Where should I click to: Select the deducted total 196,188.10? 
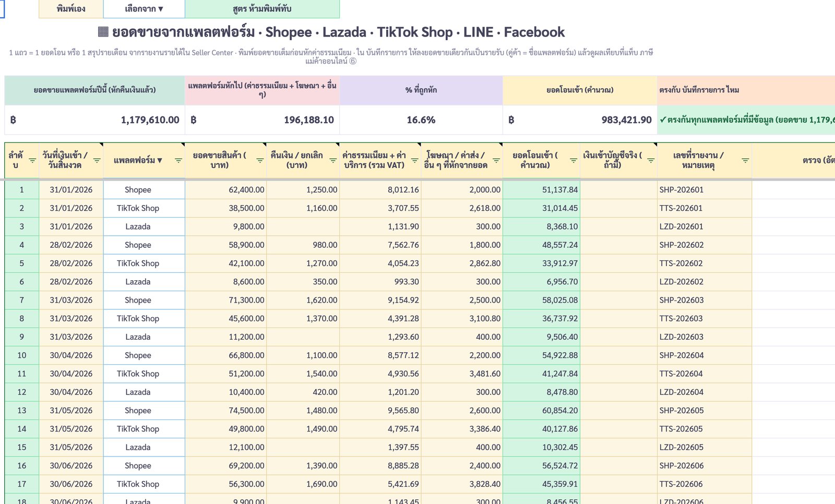coord(262,120)
